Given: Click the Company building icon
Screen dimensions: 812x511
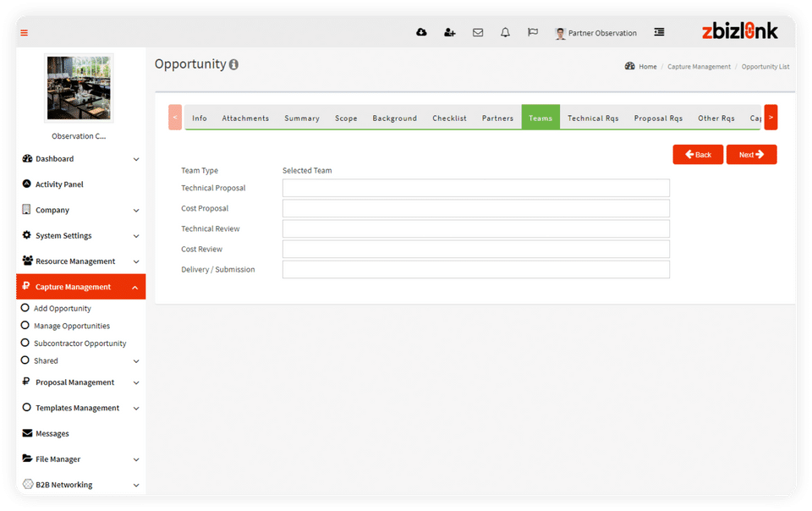Looking at the screenshot, I should click(x=26, y=209).
